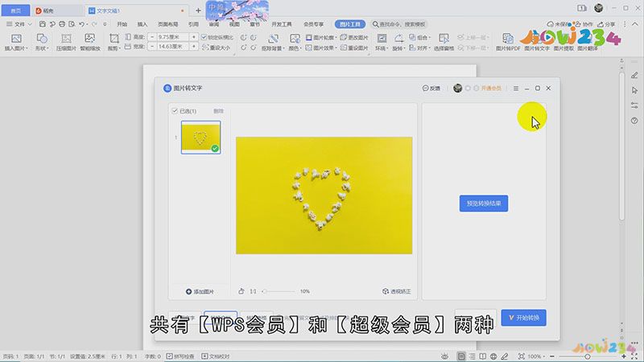Image resolution: width=644 pixels, height=362 pixels.
Task: Click the 透视矫正 perspective correction button
Action: pos(397,291)
